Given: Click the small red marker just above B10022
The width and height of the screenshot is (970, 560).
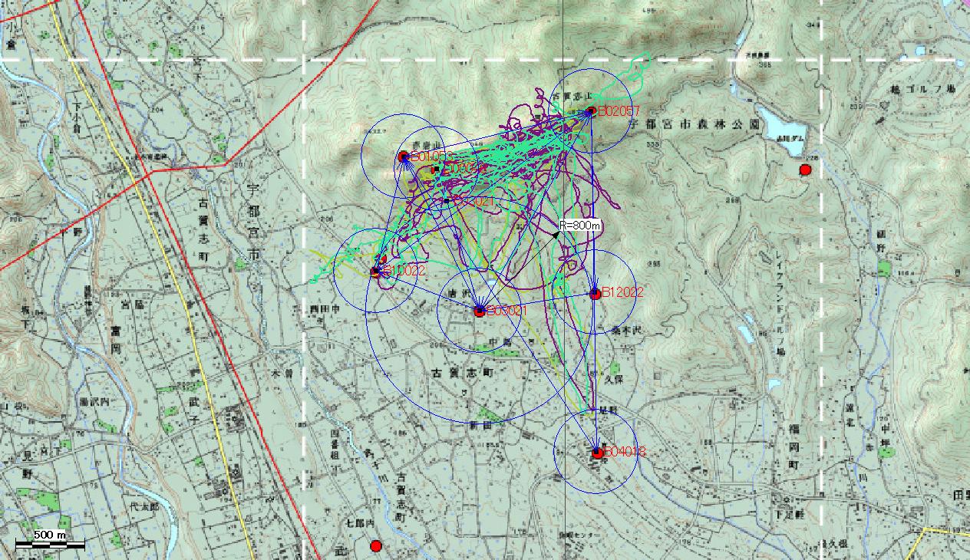Looking at the screenshot, I should tap(384, 259).
